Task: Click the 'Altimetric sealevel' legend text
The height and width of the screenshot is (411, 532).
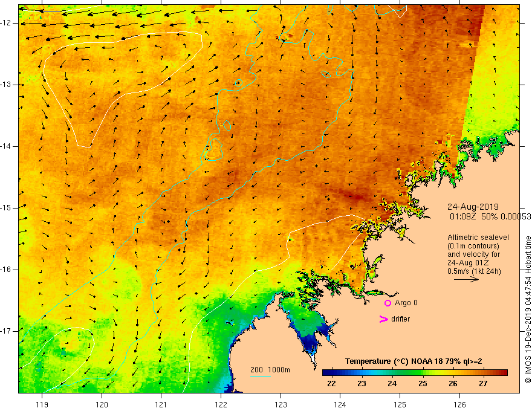Action: point(478,238)
